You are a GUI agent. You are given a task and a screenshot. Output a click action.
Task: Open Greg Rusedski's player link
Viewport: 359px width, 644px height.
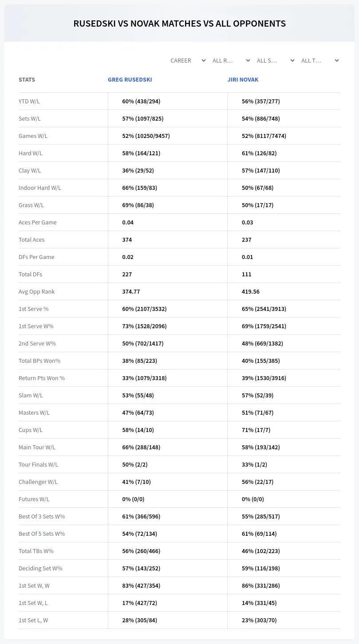tap(130, 80)
